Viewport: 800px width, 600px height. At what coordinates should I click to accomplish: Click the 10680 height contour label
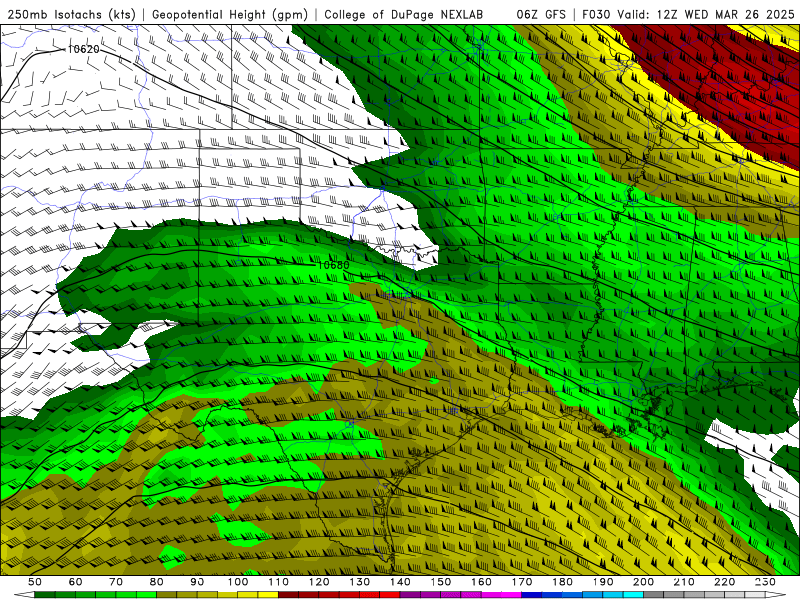pyautogui.click(x=334, y=265)
